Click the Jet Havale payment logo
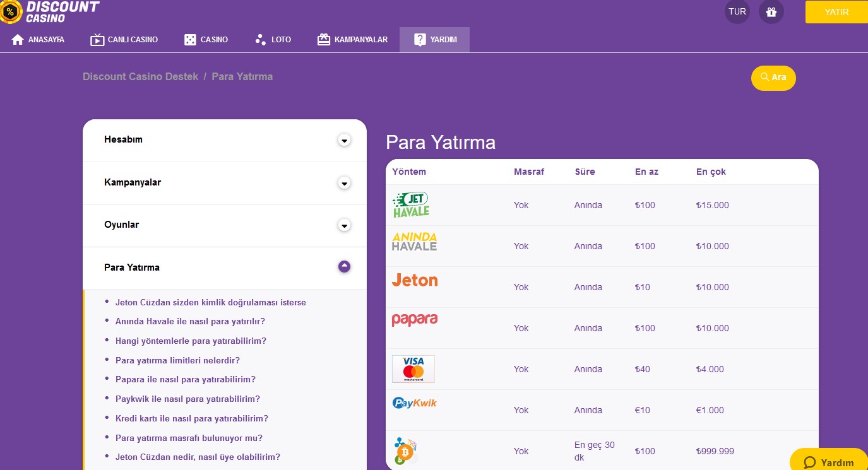 pyautogui.click(x=411, y=205)
